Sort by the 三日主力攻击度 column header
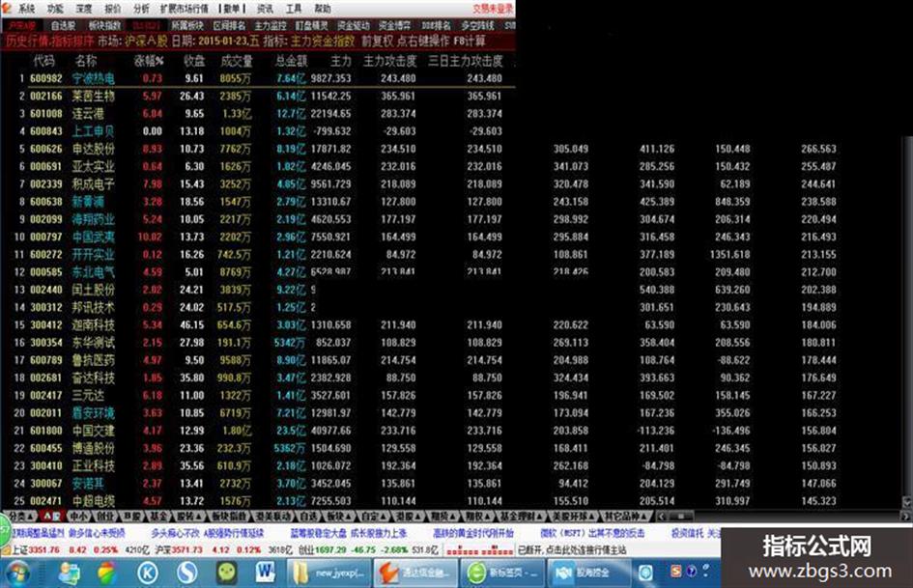 coord(466,61)
